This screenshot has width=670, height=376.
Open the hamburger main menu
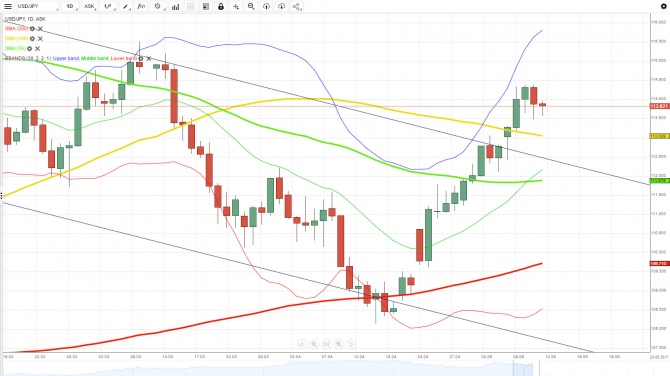pos(8,6)
